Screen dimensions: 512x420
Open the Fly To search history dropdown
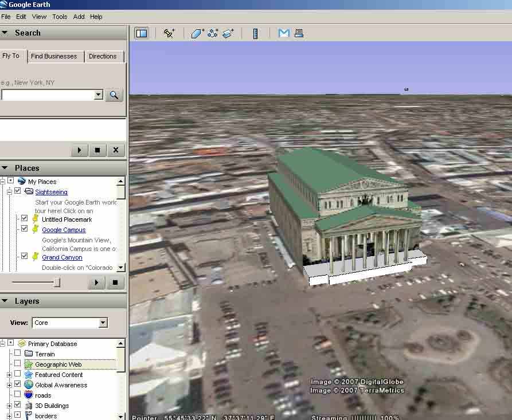(98, 95)
